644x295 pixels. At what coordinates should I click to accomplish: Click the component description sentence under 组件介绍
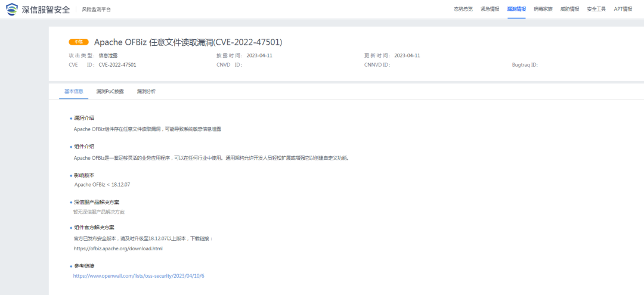coord(212,157)
